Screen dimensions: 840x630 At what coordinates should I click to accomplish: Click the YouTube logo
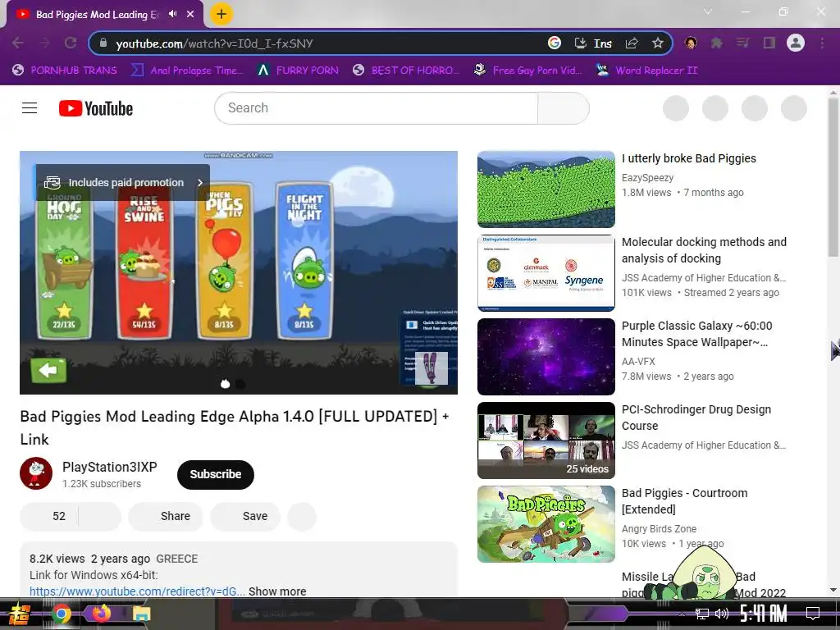pos(96,108)
